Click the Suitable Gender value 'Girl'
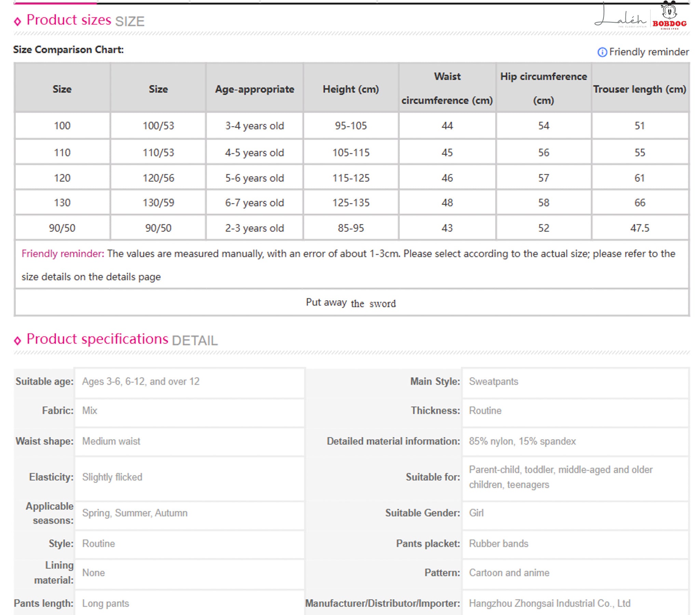Viewport: 700px width, 615px height. click(x=476, y=513)
